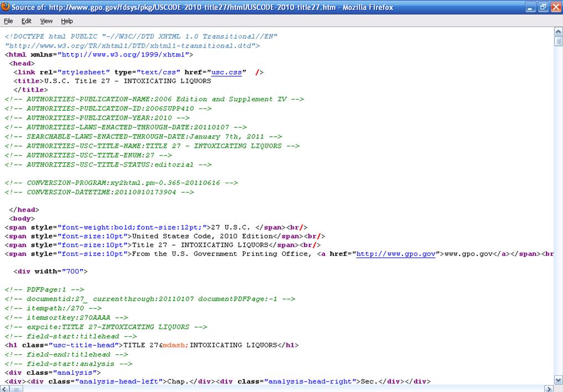Open the File menu
This screenshot has width=563, height=392.
[8, 21]
